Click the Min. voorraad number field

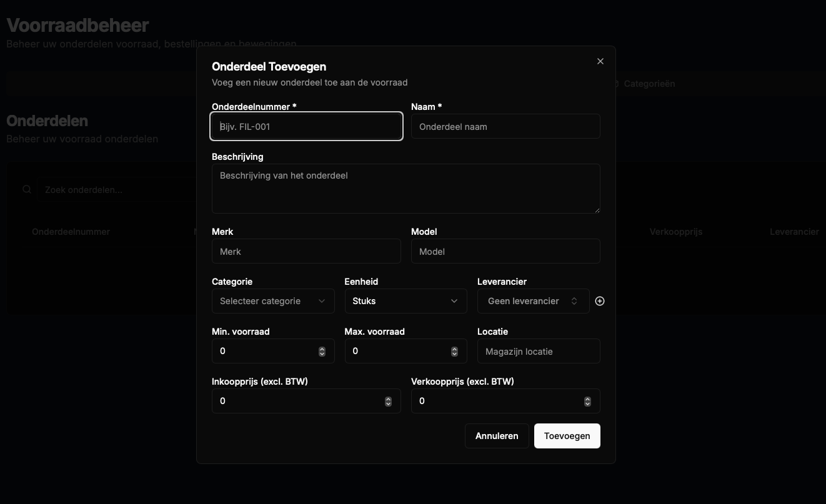266,351
